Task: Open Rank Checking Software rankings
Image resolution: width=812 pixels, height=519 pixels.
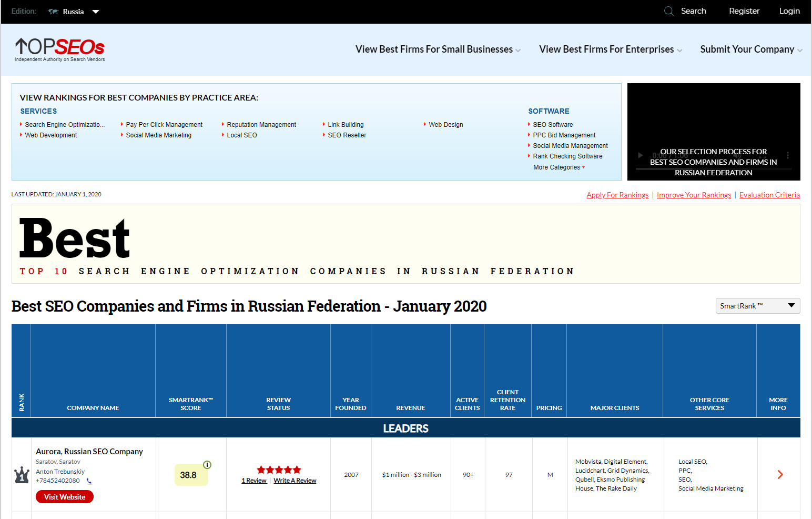Action: 567,156
